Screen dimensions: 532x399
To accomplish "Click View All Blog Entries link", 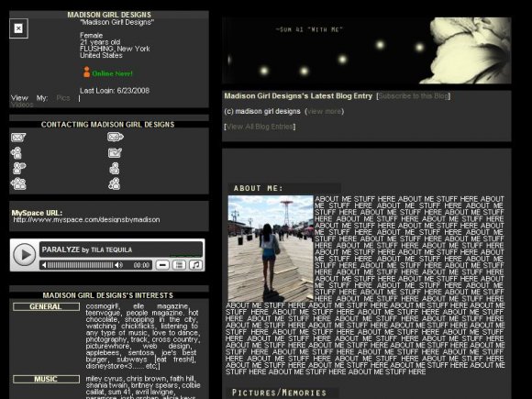I will point(260,127).
